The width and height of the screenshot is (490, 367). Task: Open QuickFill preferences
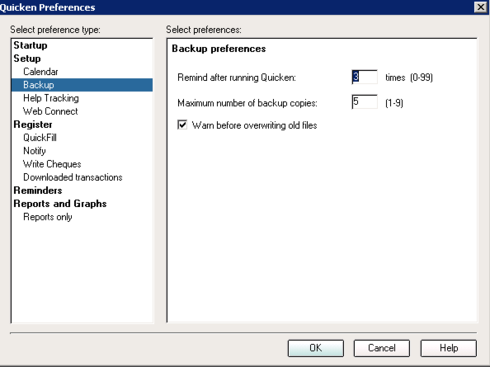40,138
